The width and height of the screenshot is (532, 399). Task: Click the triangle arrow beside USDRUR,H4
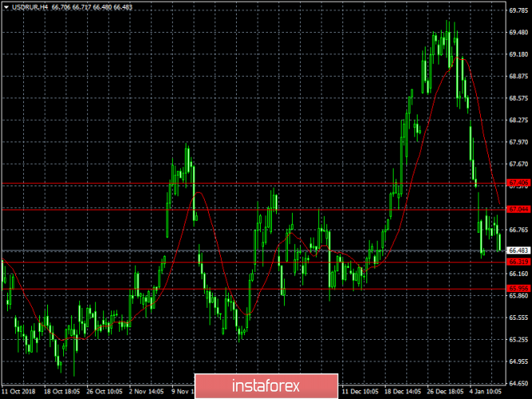tap(5, 8)
